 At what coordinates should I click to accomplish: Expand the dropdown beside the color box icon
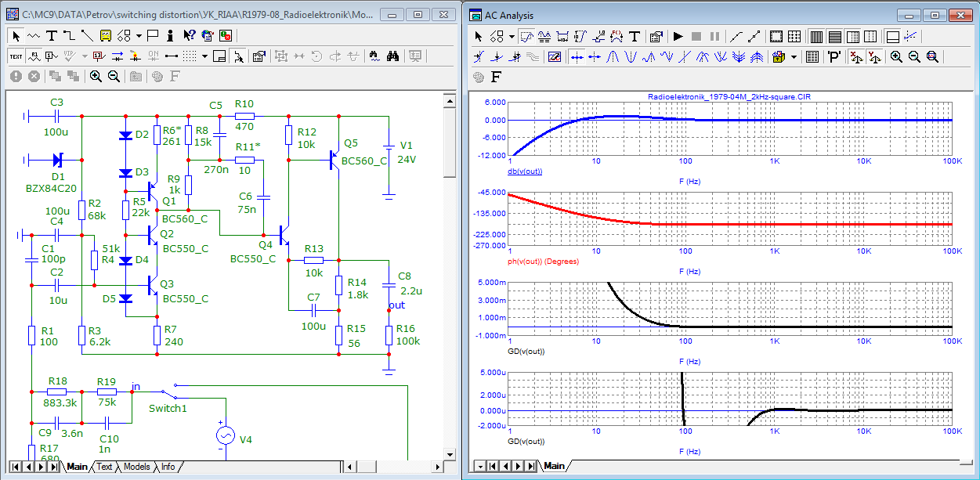[794, 56]
